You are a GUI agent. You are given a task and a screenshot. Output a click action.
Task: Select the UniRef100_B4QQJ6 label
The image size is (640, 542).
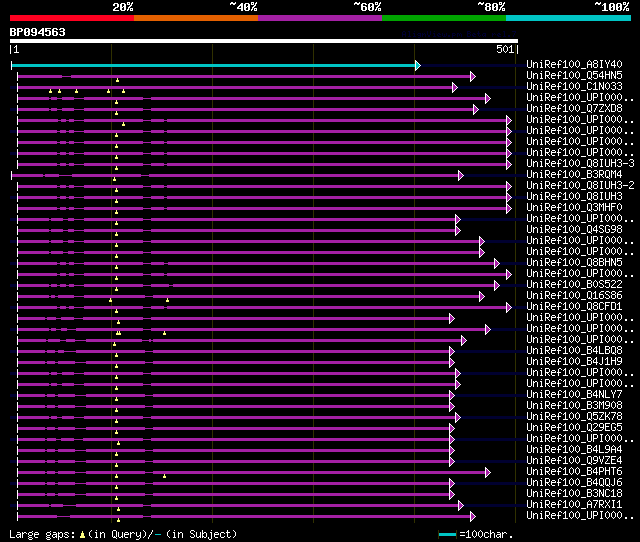pos(574,483)
